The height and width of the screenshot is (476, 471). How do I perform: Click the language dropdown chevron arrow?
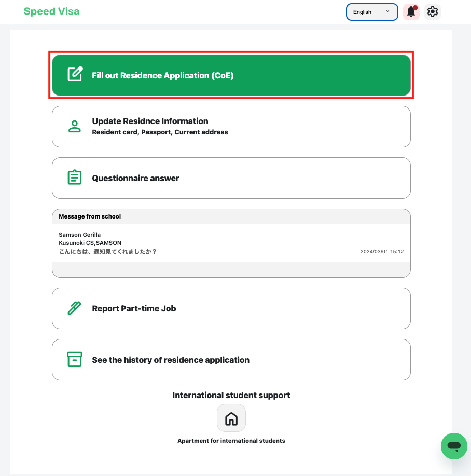pyautogui.click(x=387, y=11)
